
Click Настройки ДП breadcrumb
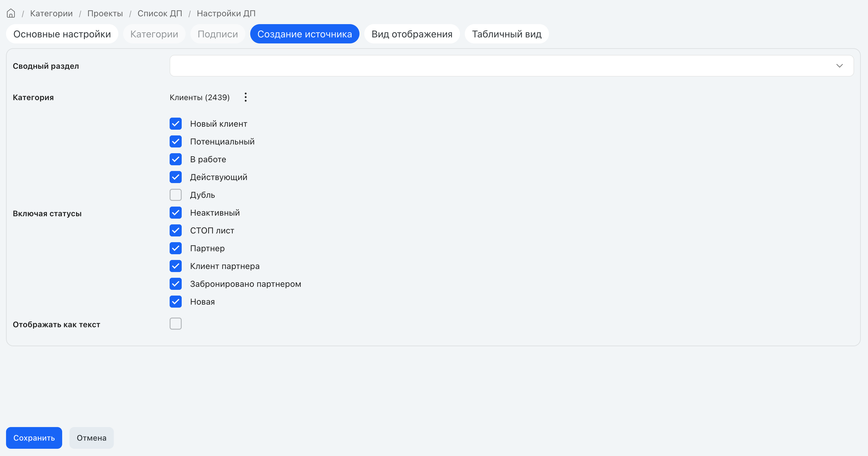coord(226,14)
